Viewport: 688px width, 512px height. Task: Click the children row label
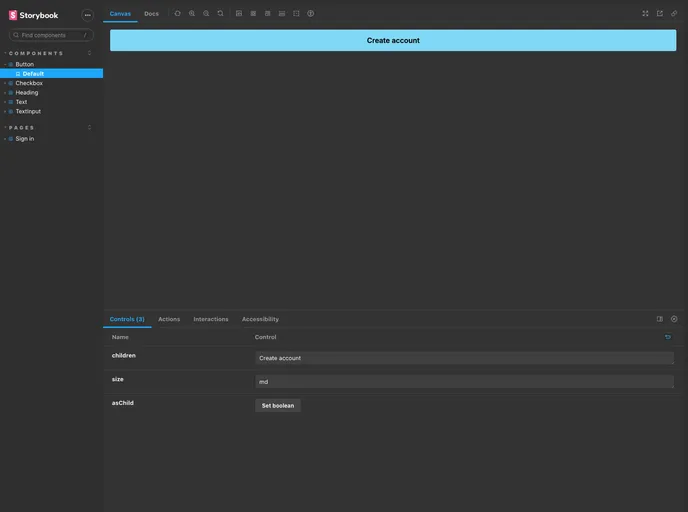pyautogui.click(x=124, y=355)
